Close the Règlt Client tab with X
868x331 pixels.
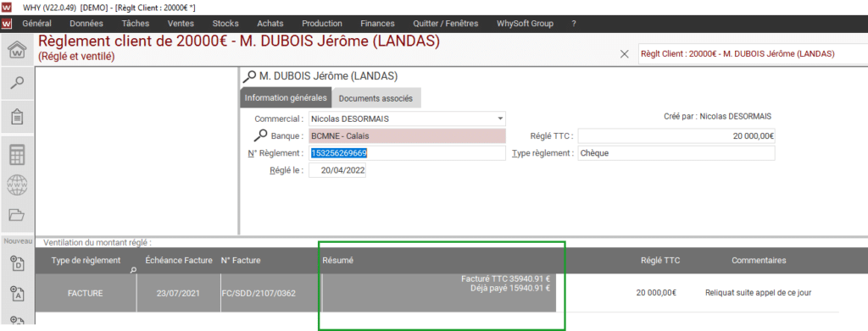pos(625,53)
